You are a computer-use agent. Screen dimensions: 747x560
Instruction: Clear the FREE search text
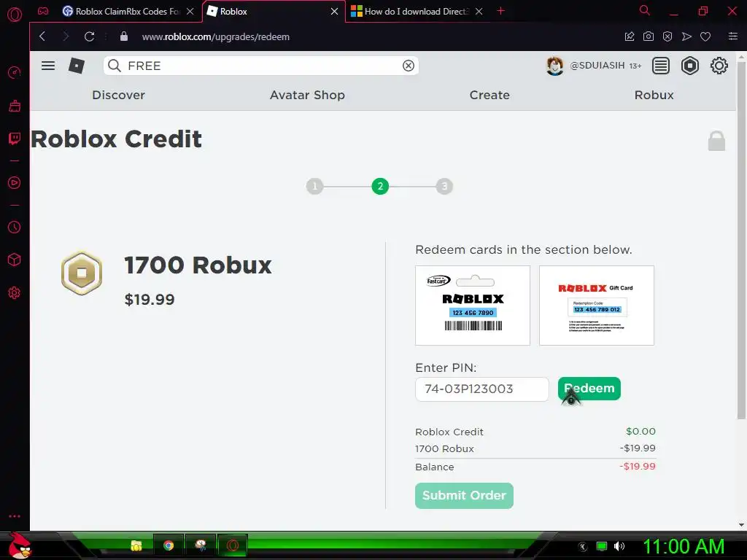click(x=409, y=66)
